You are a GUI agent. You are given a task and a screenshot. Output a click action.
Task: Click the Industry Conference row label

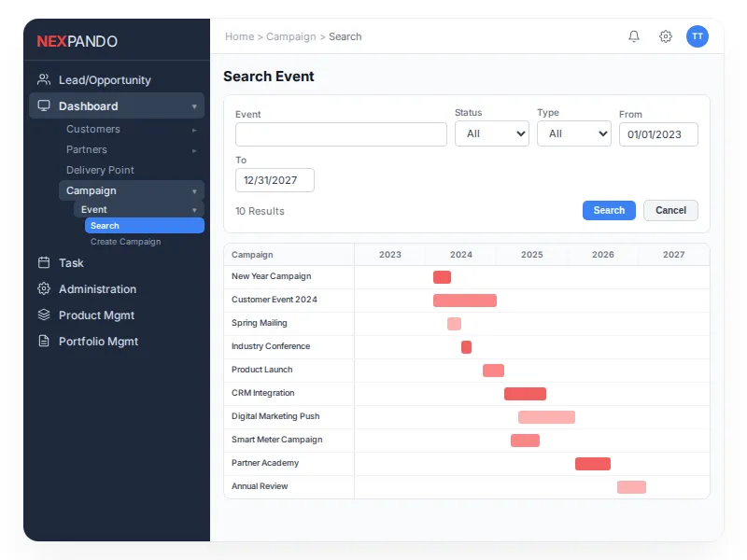[271, 346]
